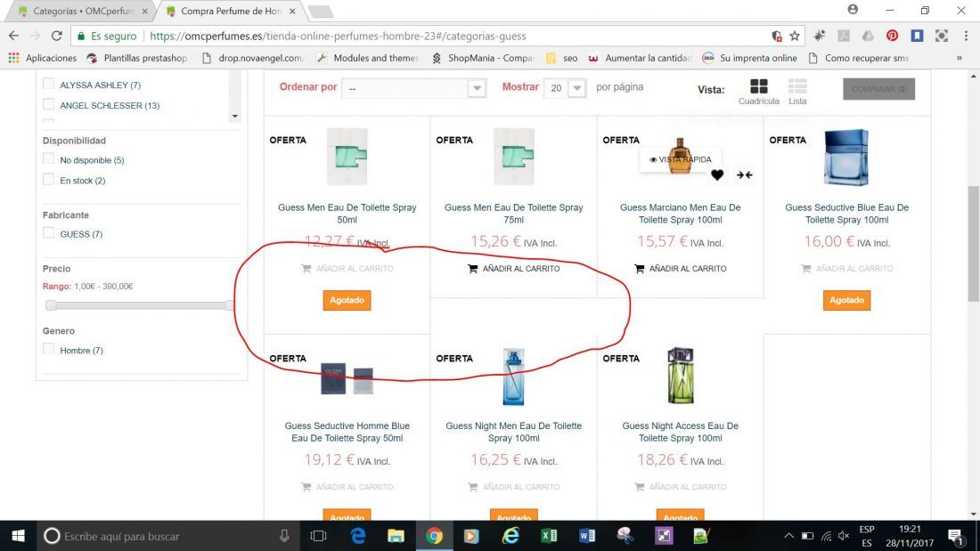Click the Task View taskbar icon
The height and width of the screenshot is (551, 980).
(x=319, y=536)
